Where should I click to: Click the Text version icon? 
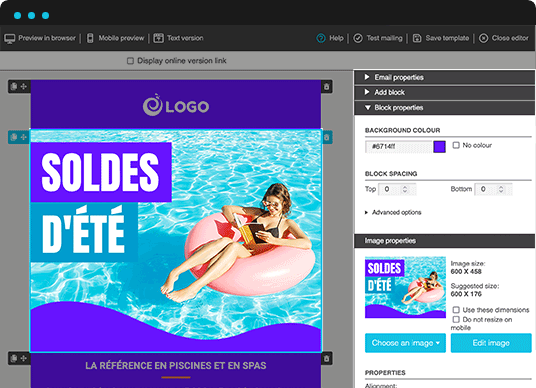[x=158, y=38]
